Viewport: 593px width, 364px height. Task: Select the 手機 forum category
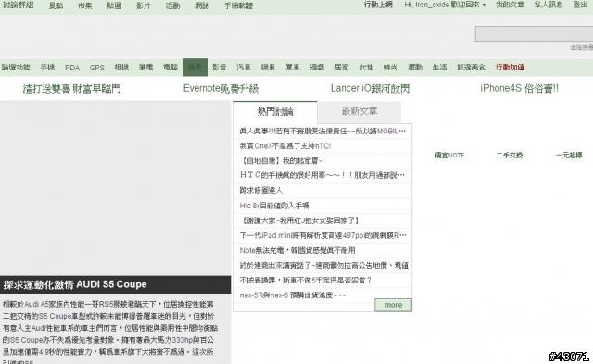tap(47, 68)
